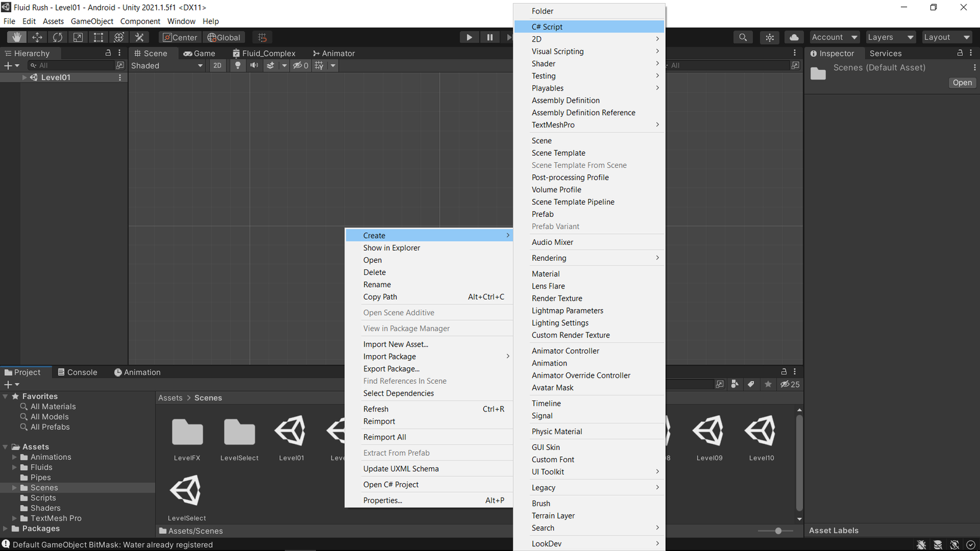Toggle 2D view mode in Scene
This screenshot has height=551, width=980.
pos(217,66)
